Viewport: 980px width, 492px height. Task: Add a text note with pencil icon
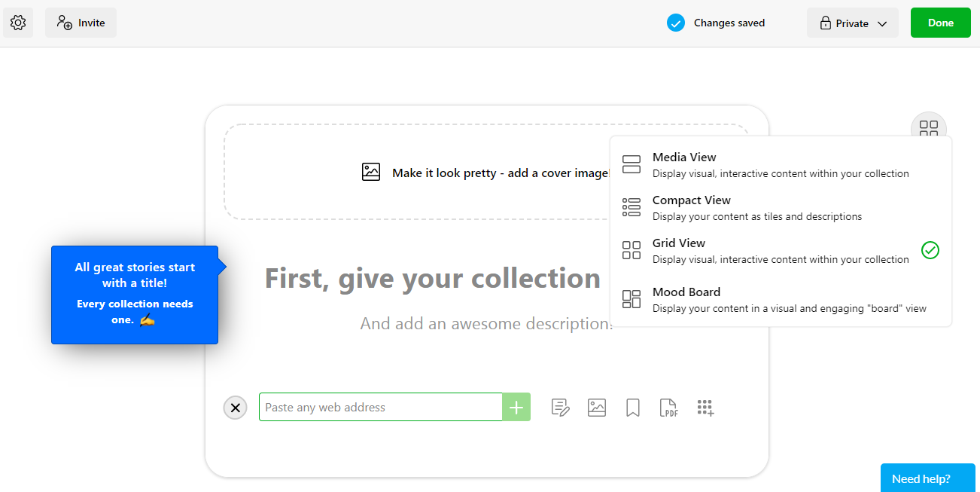[x=560, y=408]
